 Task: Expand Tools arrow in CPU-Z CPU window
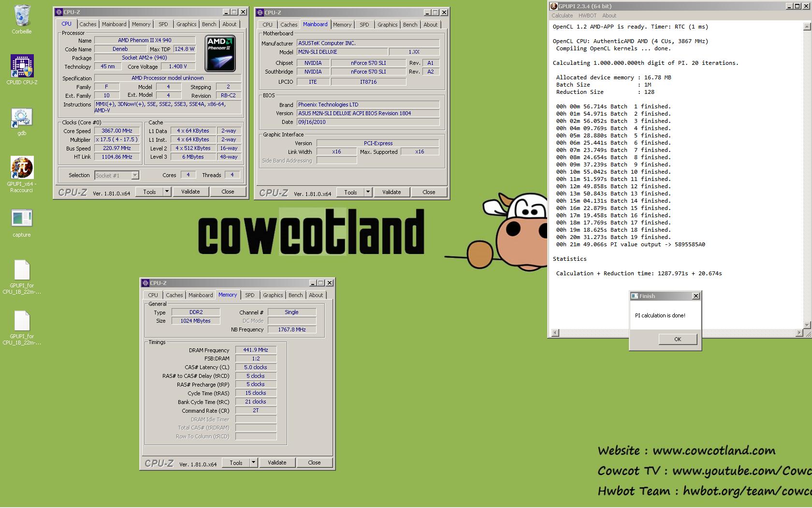coord(167,192)
